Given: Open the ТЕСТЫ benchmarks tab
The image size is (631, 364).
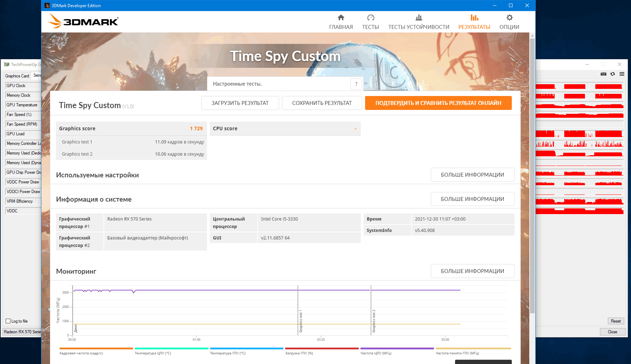Looking at the screenshot, I should 370,22.
